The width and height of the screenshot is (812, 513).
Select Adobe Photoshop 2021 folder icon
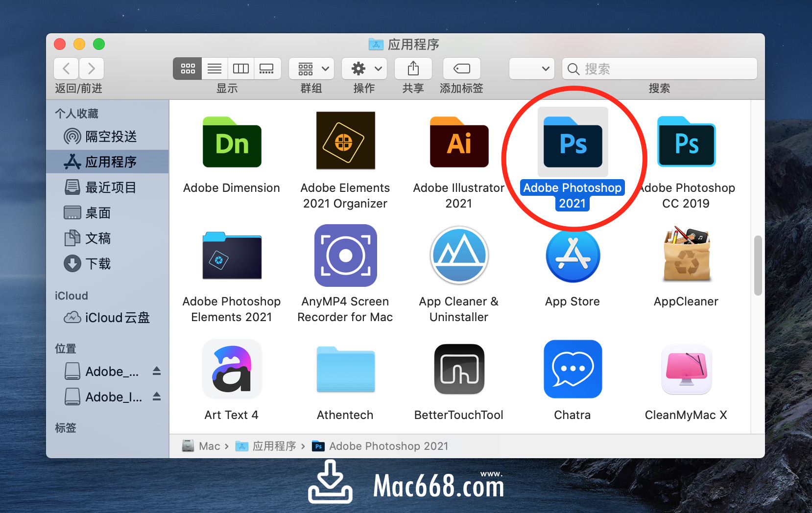click(x=573, y=142)
